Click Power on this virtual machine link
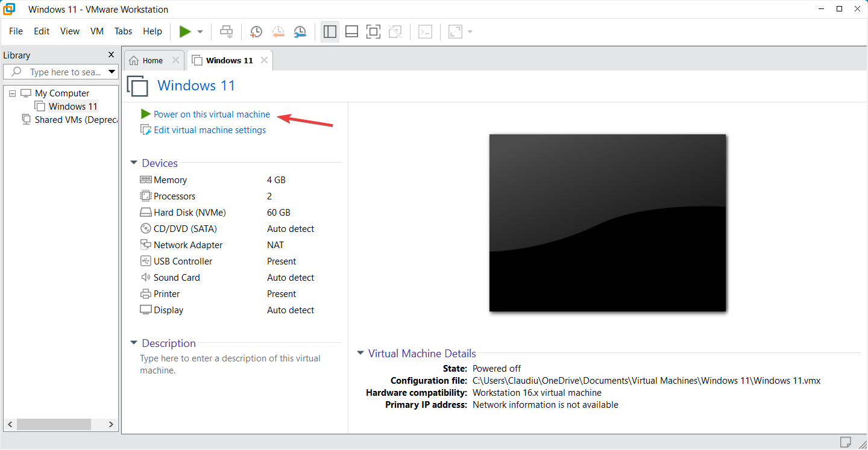The image size is (868, 450). pos(212,114)
